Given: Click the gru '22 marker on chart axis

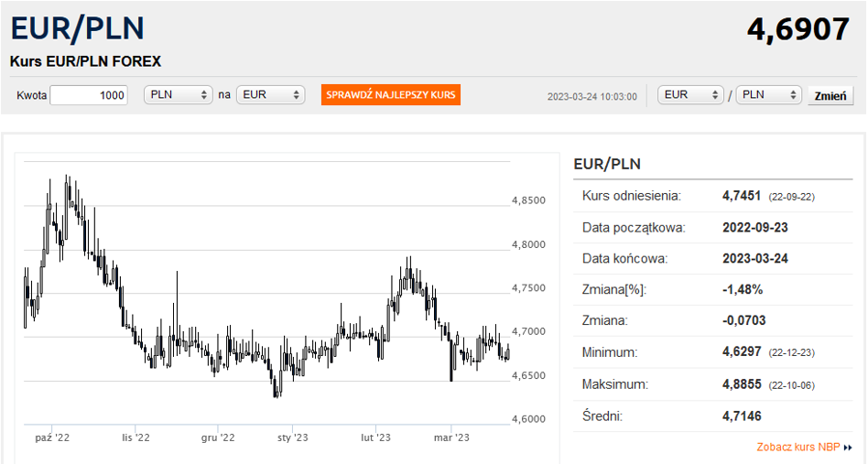Looking at the screenshot, I should [218, 437].
